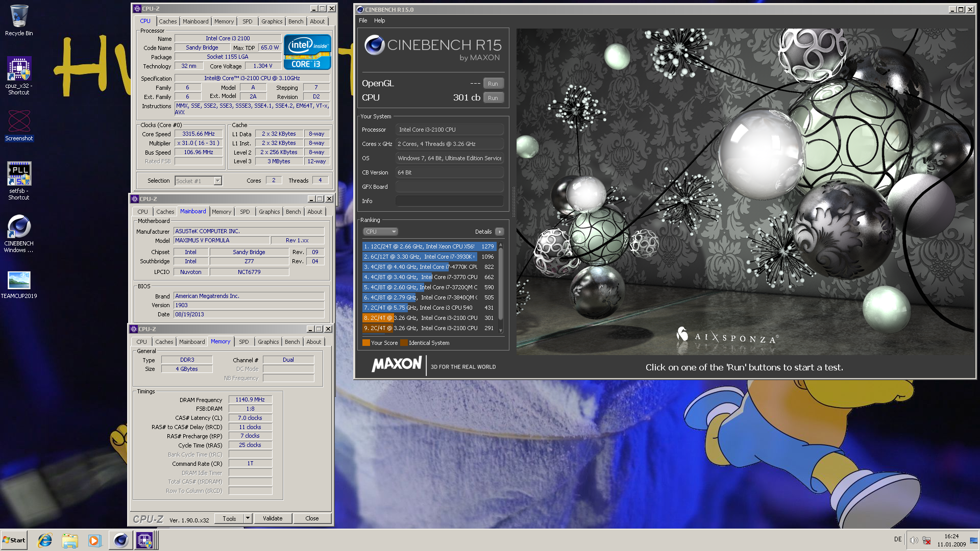This screenshot has height=551, width=980.
Task: Select ranking row Intel Xeon CPU 1279
Action: pyautogui.click(x=429, y=246)
